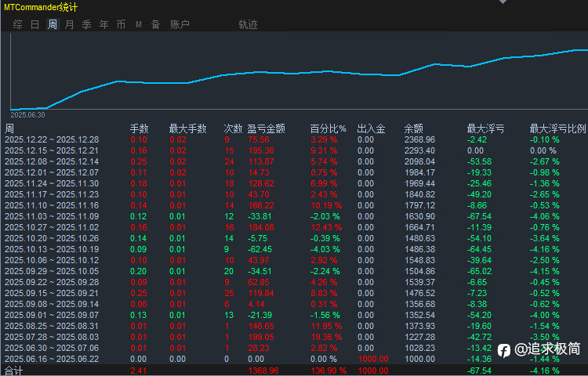Select the 日 (daily) statistics tab
588x376 pixels.
click(34, 24)
